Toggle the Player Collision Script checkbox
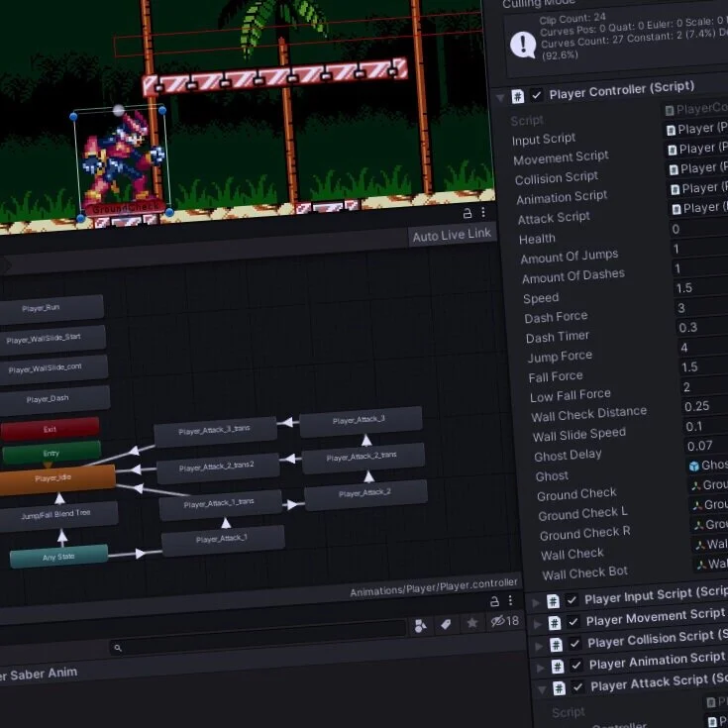This screenshot has width=728, height=728. 574,644
